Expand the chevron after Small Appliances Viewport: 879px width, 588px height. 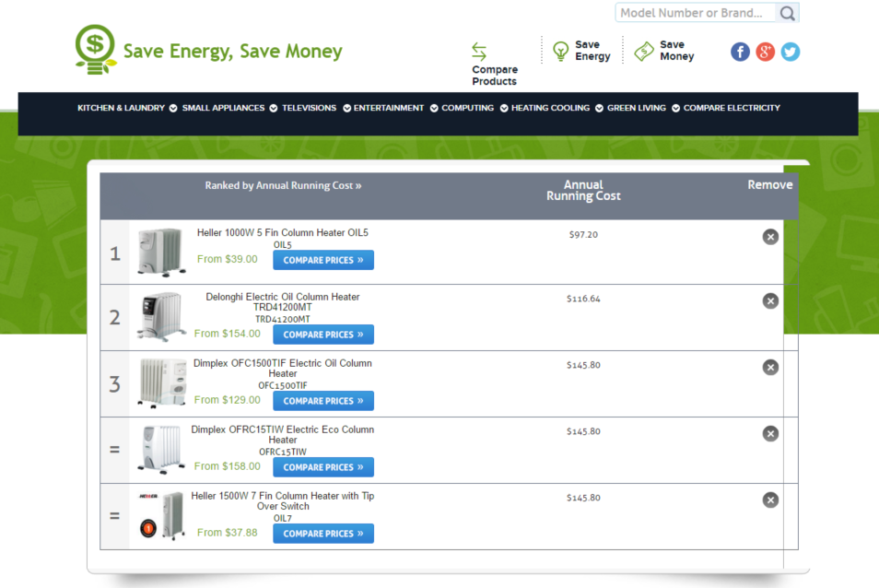pyautogui.click(x=273, y=108)
